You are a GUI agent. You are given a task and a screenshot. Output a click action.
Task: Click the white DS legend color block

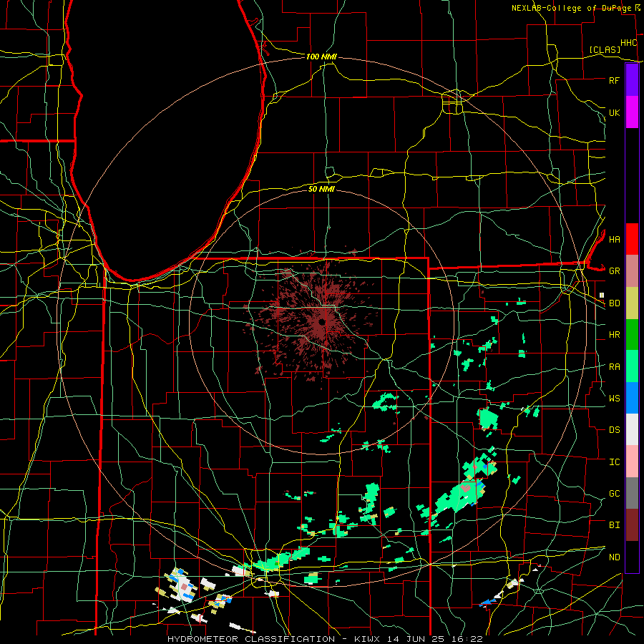click(632, 429)
